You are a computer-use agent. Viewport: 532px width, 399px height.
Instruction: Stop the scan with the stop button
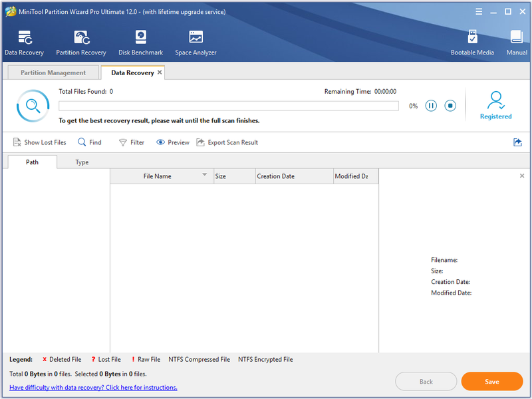450,106
